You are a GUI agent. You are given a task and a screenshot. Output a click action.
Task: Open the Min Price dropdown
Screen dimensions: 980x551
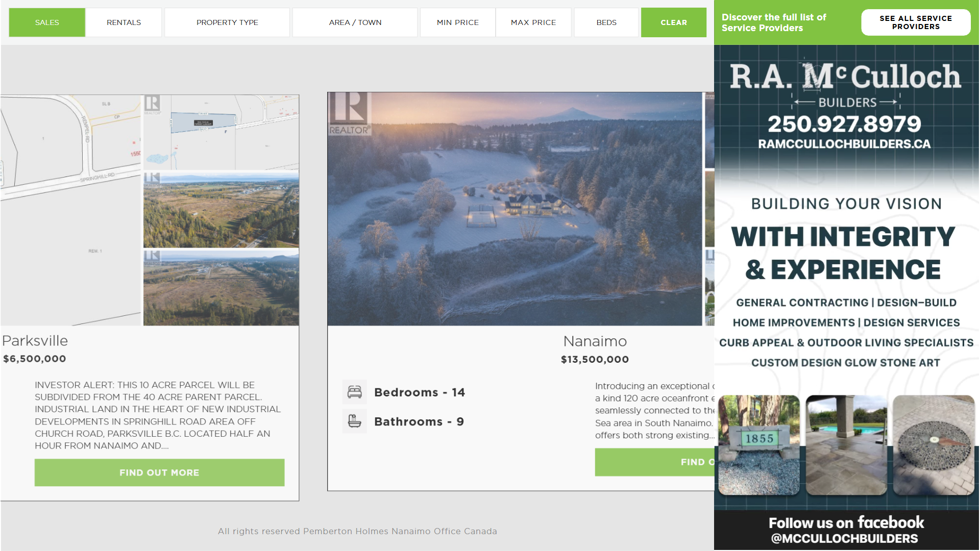click(x=457, y=22)
